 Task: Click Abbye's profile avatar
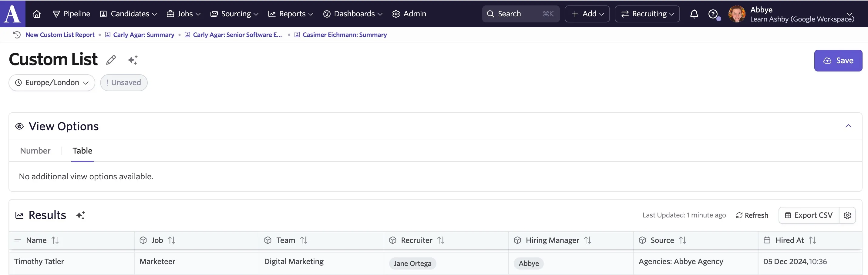737,14
